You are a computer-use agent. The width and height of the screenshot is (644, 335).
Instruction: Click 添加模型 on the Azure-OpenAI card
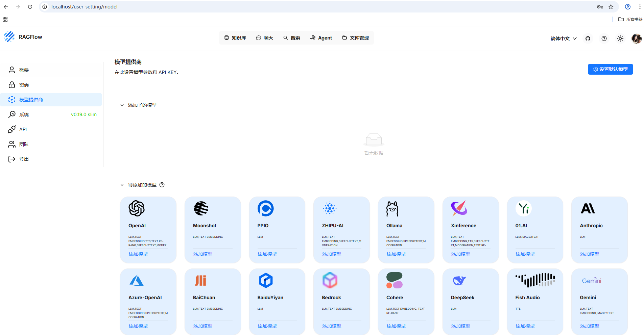pyautogui.click(x=138, y=326)
